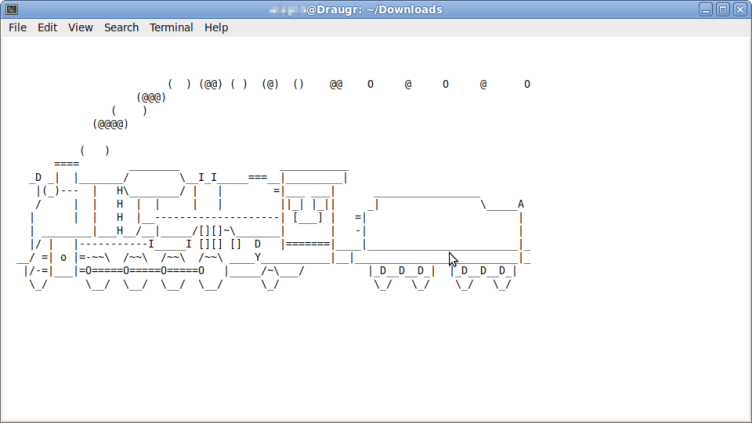This screenshot has width=752, height=423.
Task: Click the (@@@@) smoke puff above the locomotive
Action: tap(110, 125)
